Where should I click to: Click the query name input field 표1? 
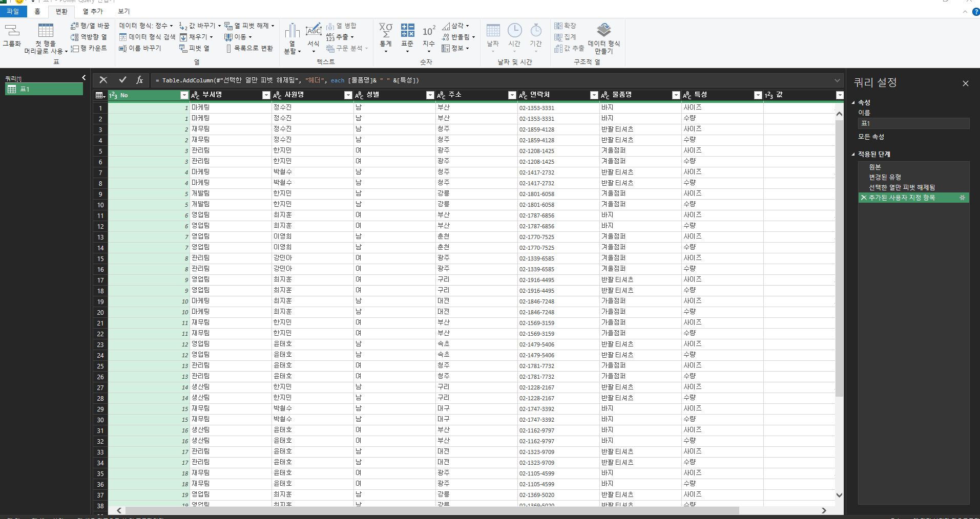(x=913, y=123)
